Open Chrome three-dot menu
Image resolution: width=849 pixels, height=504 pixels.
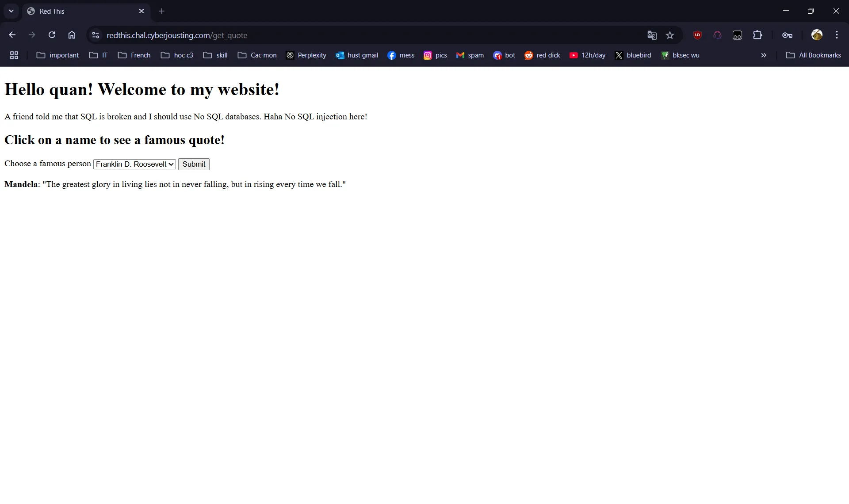[x=837, y=35]
